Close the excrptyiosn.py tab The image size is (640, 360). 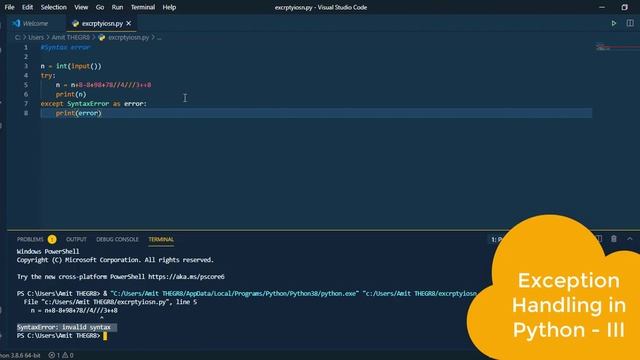(x=129, y=24)
